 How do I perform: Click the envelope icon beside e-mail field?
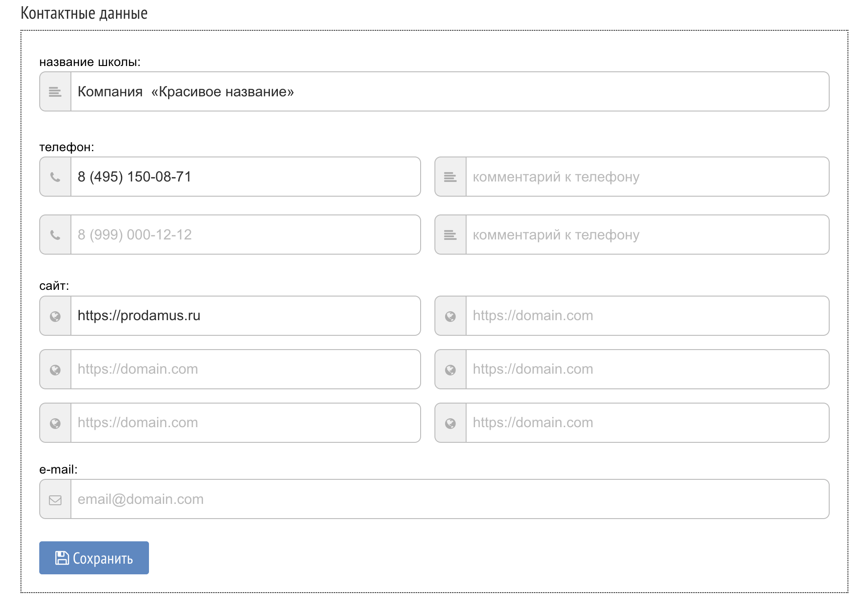pyautogui.click(x=55, y=500)
